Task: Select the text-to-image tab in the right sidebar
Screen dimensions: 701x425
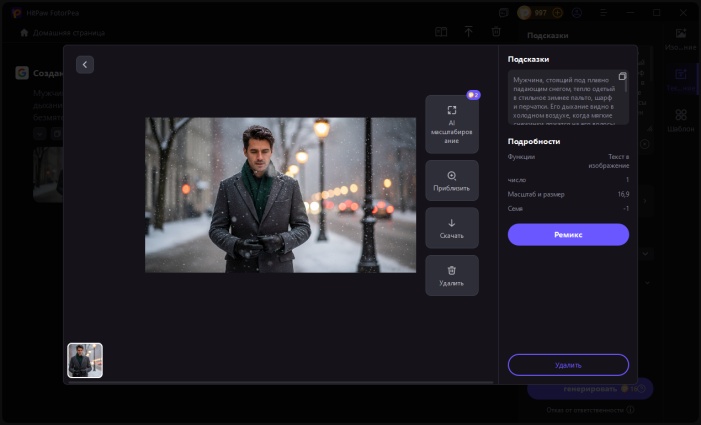Action: coord(680,80)
